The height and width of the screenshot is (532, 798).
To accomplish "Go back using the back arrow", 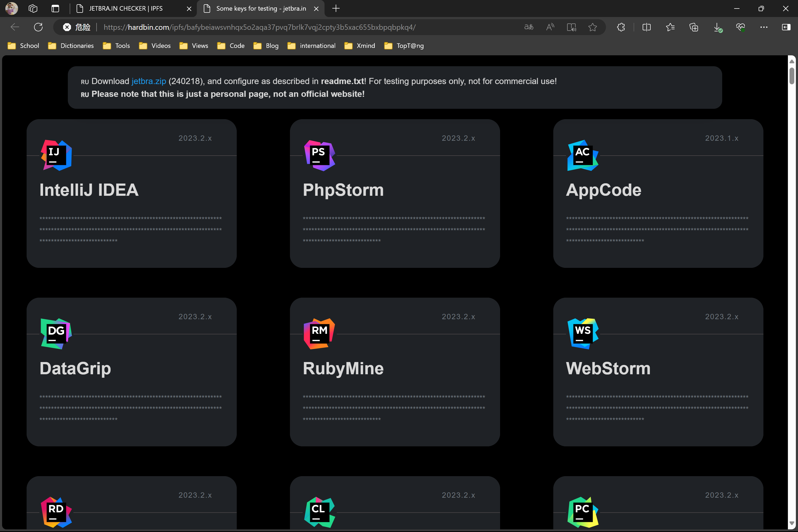I will point(15,27).
